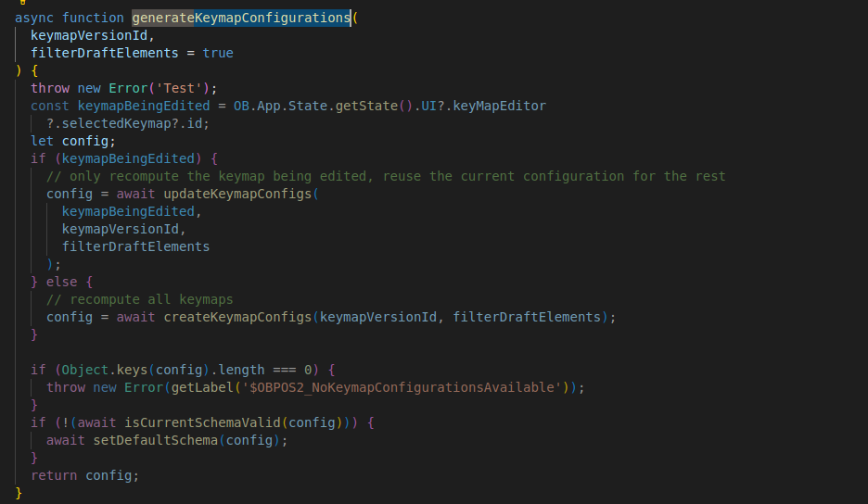Click the 'Test' string in the throw statement
This screenshot has width=868, height=504.
(179, 89)
